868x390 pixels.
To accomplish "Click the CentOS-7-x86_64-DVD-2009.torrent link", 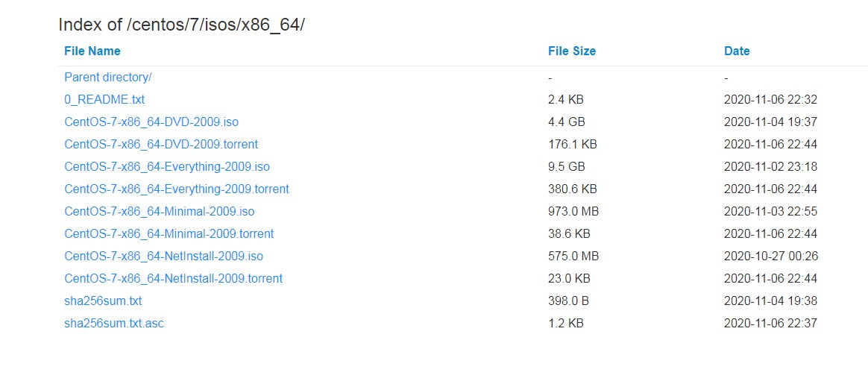I will pyautogui.click(x=161, y=145).
